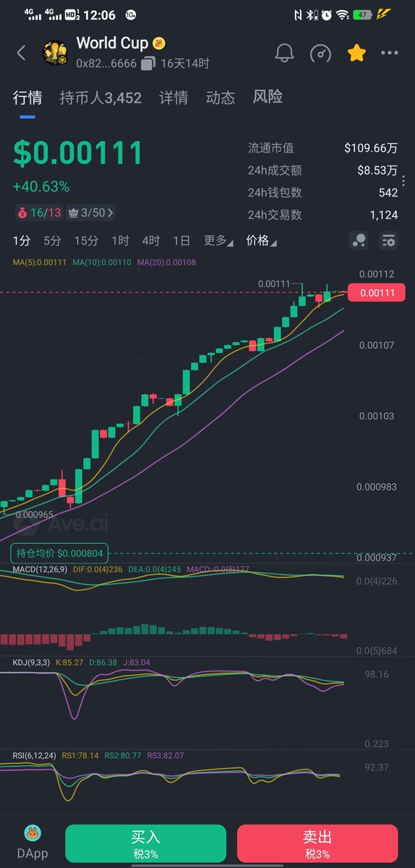Tap the RSI(6,12,24) indicator label
This screenshot has width=415, height=868.
pyautogui.click(x=34, y=755)
